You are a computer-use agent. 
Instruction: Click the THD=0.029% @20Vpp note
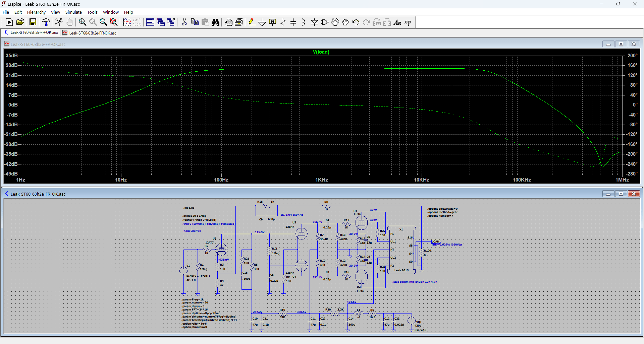click(x=446, y=245)
